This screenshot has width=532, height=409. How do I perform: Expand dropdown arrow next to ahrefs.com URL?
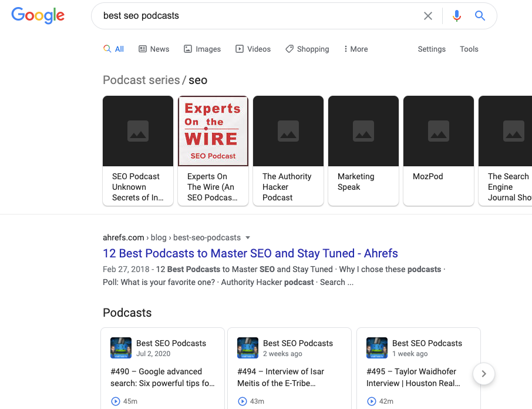point(248,237)
